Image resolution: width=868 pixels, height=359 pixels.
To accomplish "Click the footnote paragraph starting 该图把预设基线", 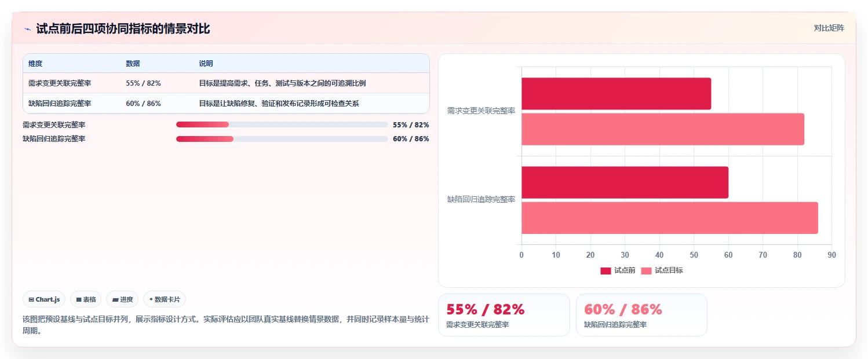I will 225,325.
